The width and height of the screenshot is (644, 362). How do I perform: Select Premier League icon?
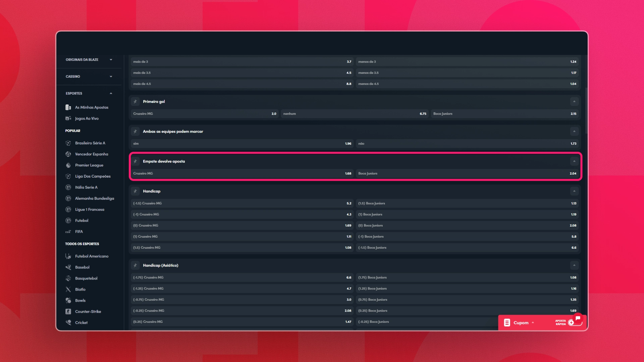68,165
